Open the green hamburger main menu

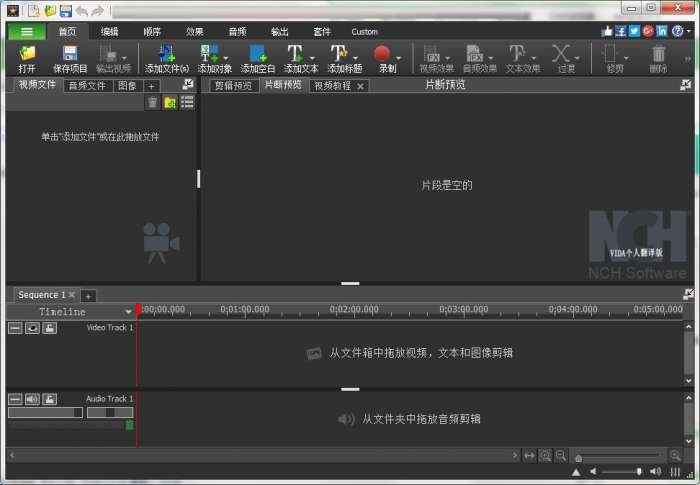click(27, 31)
